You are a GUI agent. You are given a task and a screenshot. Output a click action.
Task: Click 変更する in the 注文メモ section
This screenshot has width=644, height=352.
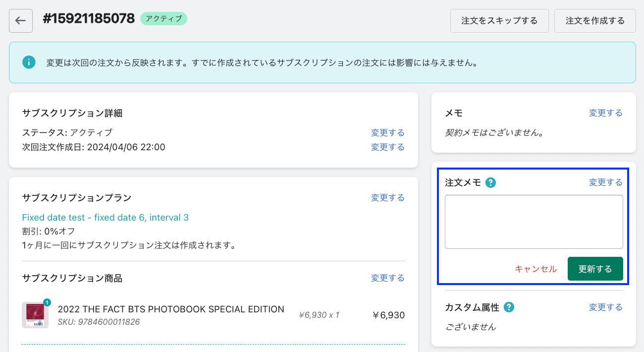[605, 182]
